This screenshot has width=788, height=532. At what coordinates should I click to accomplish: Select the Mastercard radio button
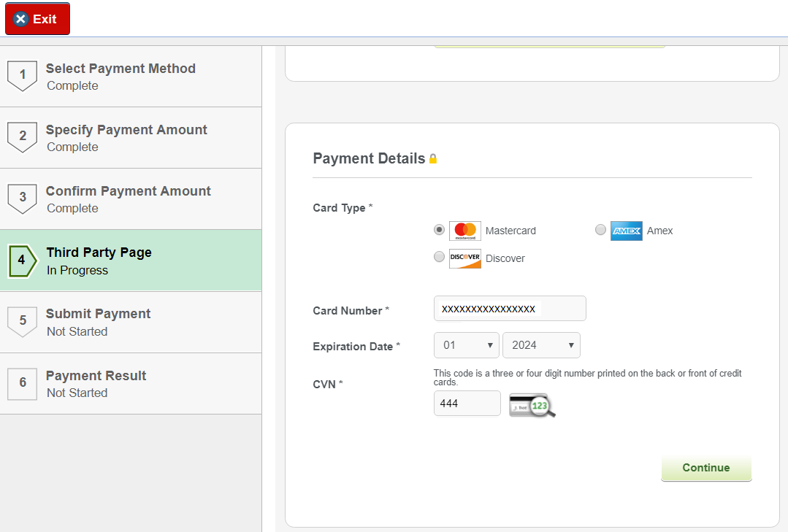(439, 230)
